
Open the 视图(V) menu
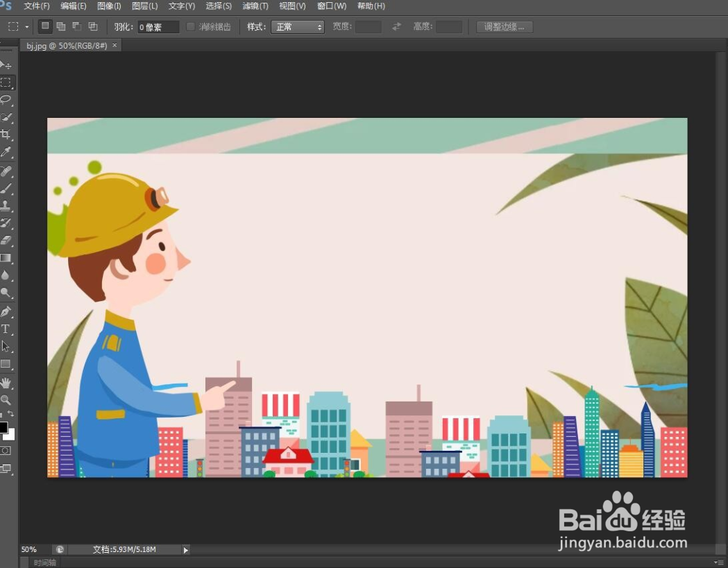click(292, 6)
